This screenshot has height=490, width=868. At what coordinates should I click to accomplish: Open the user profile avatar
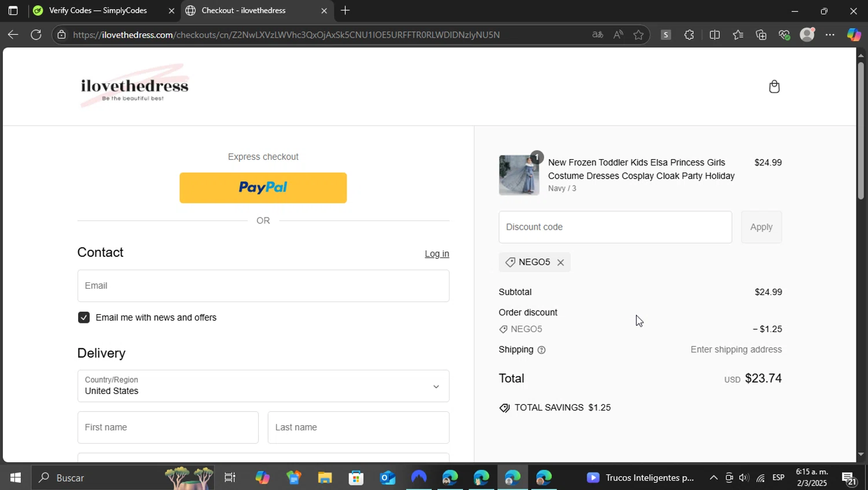807,35
